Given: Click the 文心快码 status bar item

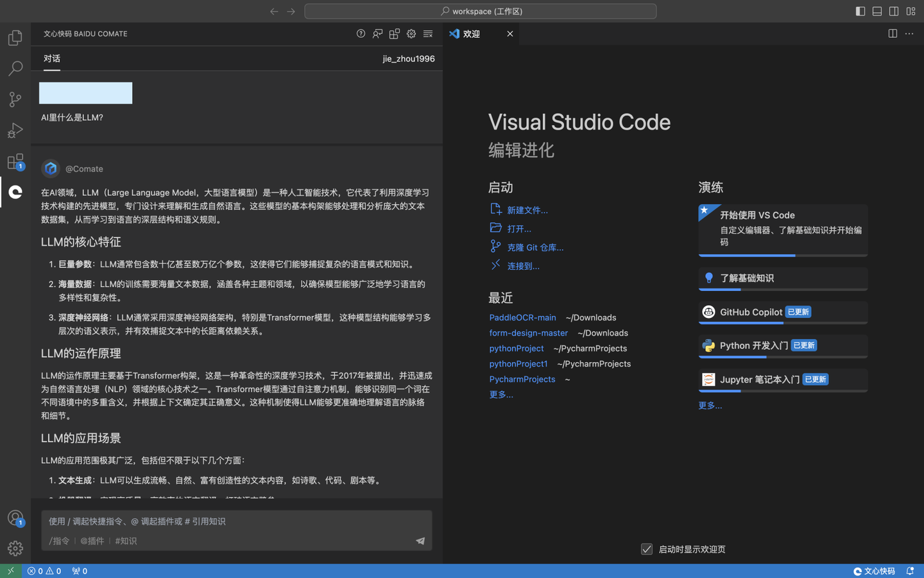Looking at the screenshot, I should point(874,571).
